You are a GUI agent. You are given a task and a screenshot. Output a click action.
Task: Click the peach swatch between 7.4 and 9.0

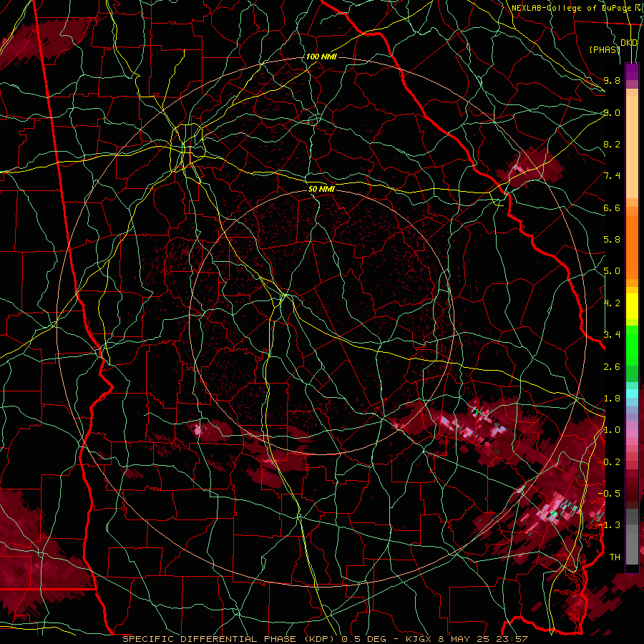(x=632, y=147)
